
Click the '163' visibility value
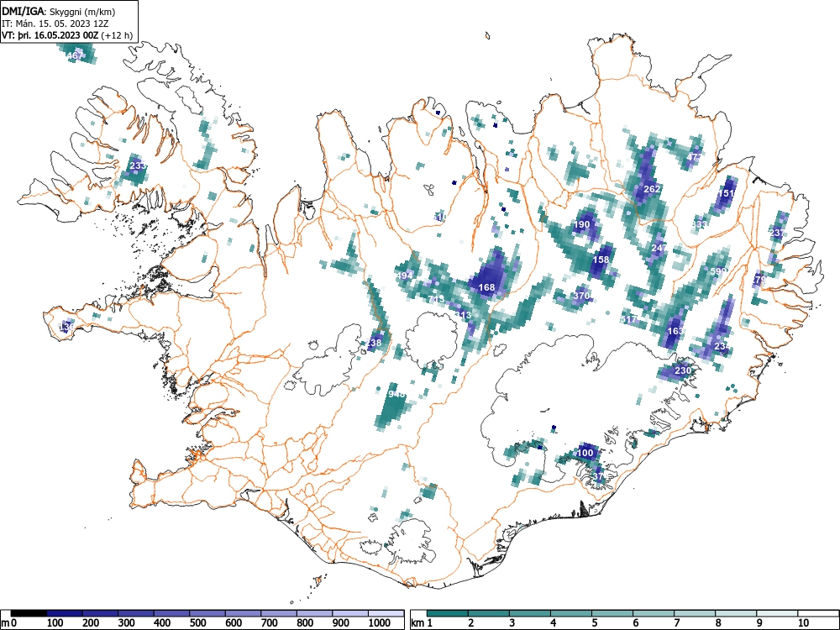click(675, 331)
